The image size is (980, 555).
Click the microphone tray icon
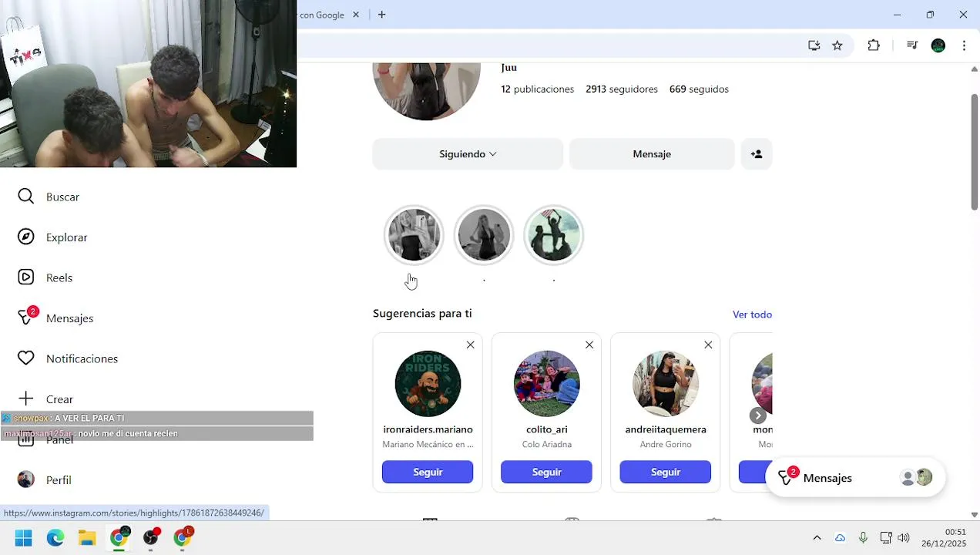point(863,538)
